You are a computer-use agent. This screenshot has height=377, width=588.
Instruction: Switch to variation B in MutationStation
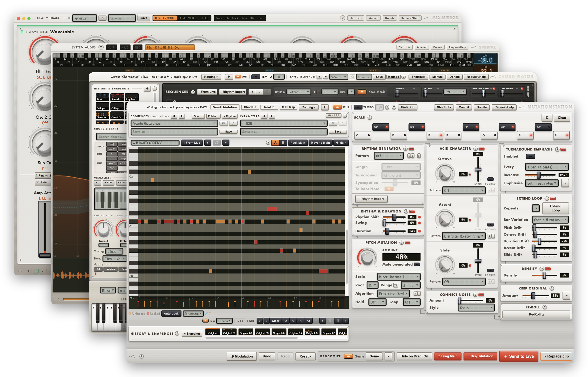pos(283,143)
